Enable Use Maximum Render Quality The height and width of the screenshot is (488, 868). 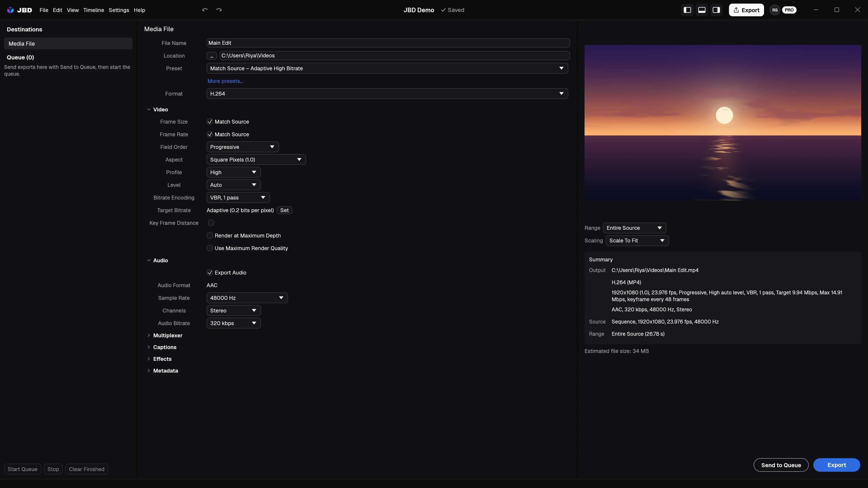[210, 248]
